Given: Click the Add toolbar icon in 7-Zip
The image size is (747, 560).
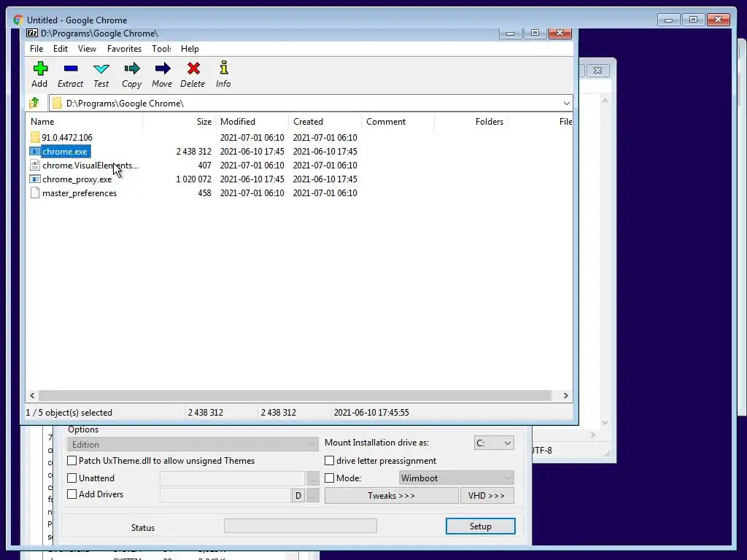Looking at the screenshot, I should [x=40, y=69].
